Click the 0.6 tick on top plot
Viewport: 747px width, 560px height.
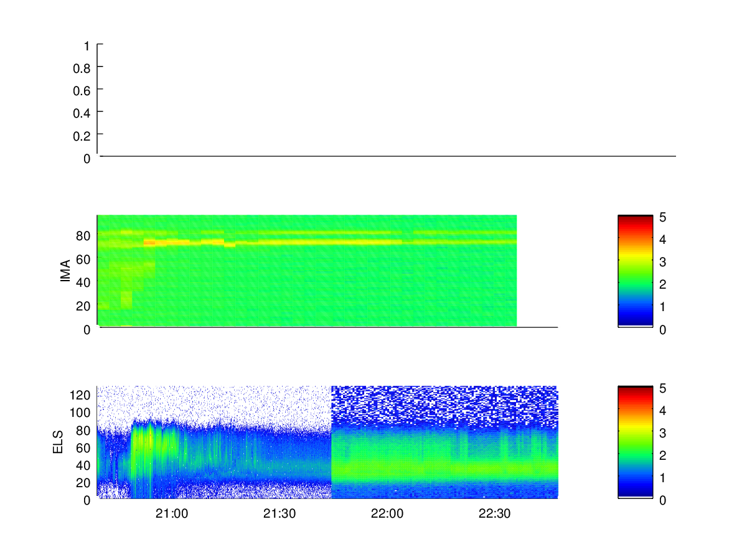click(x=83, y=90)
